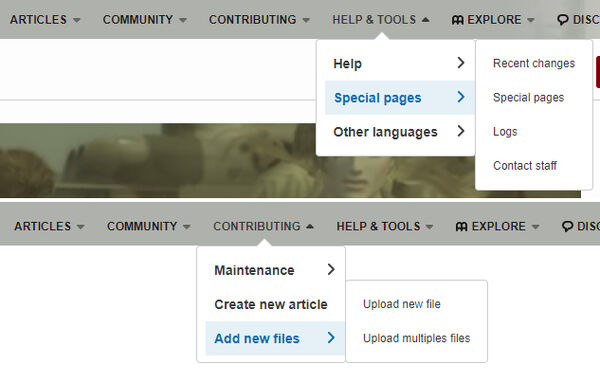Expand the Help submenu chevron
Screen dimensions: 600x383
pyautogui.click(x=461, y=63)
